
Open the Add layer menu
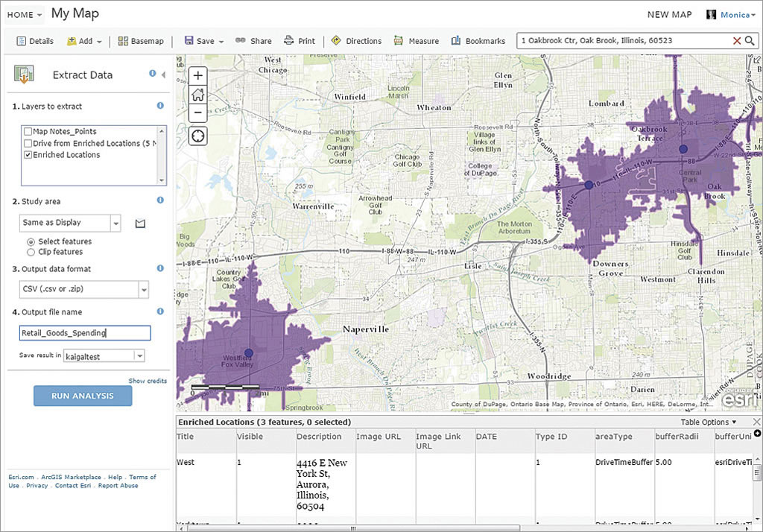pos(84,42)
